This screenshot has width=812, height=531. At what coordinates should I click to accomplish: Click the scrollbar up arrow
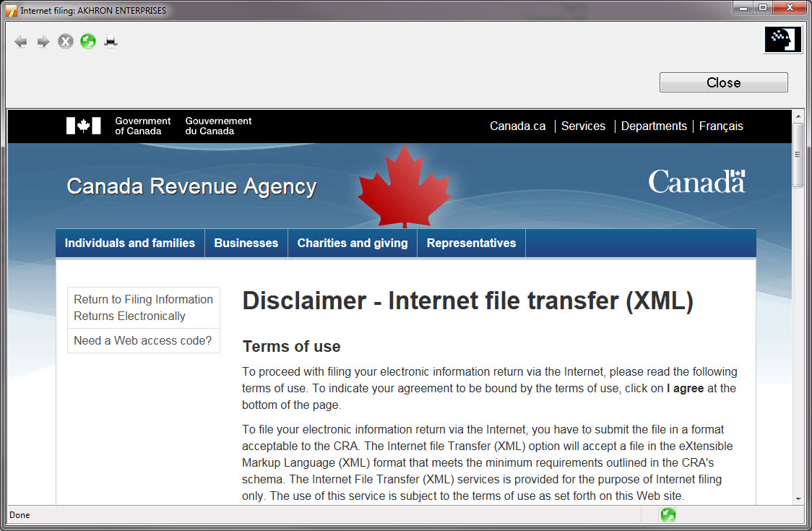798,116
